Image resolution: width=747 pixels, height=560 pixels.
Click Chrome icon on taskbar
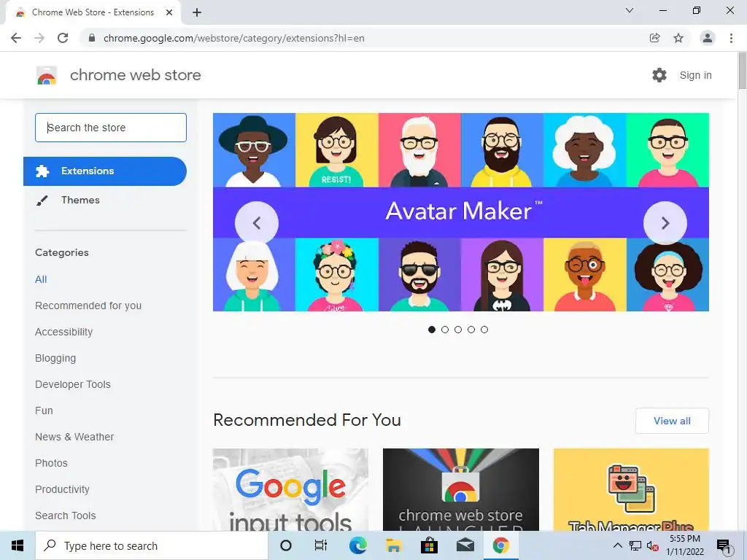tap(500, 545)
